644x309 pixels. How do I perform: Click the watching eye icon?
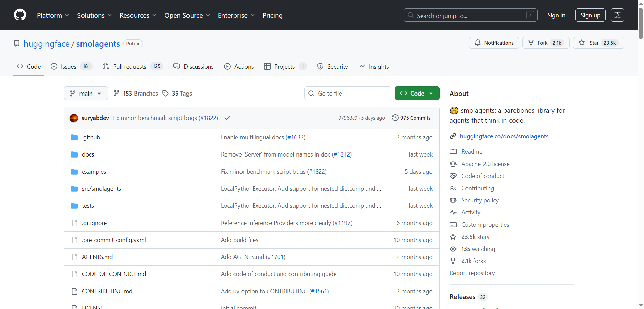click(453, 249)
